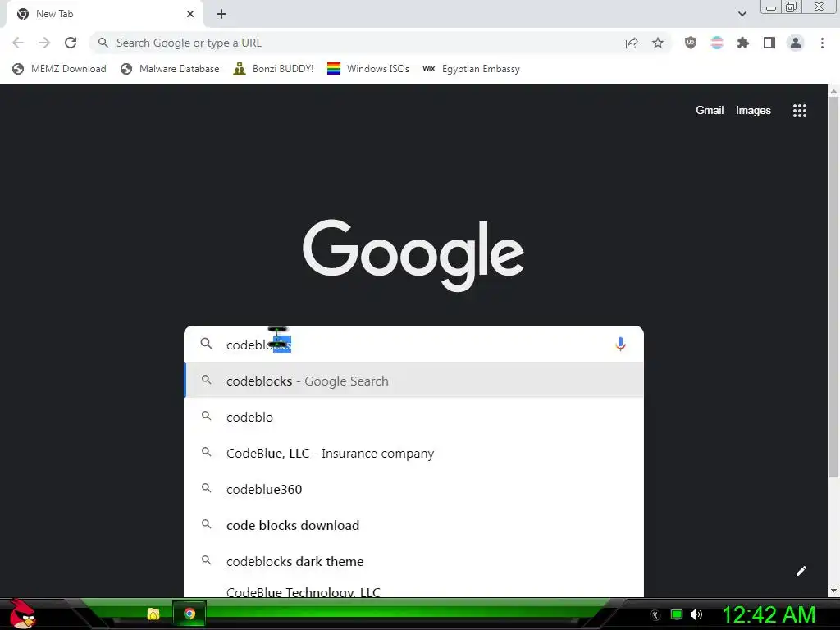840x630 pixels.
Task: Open the Extensions puzzle piece menu
Action: [743, 43]
